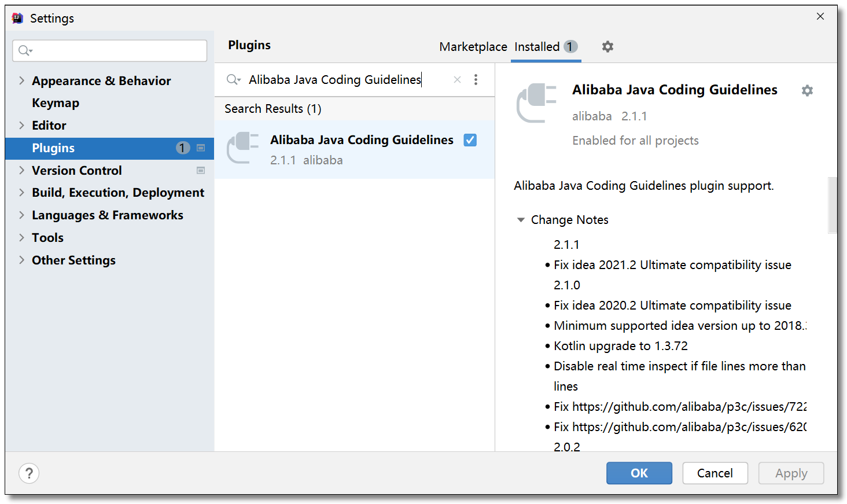Click 'Enabled for all projects' text
Screen dimensions: 847x504
[635, 141]
